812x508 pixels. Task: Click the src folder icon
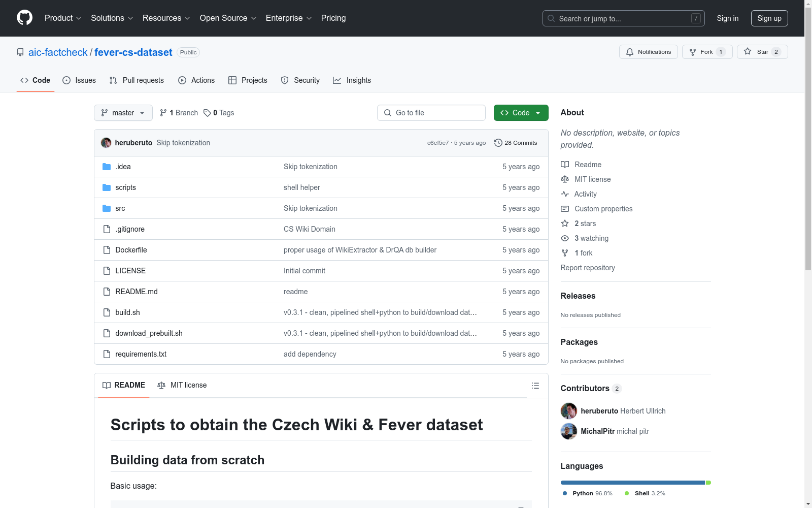click(x=107, y=208)
